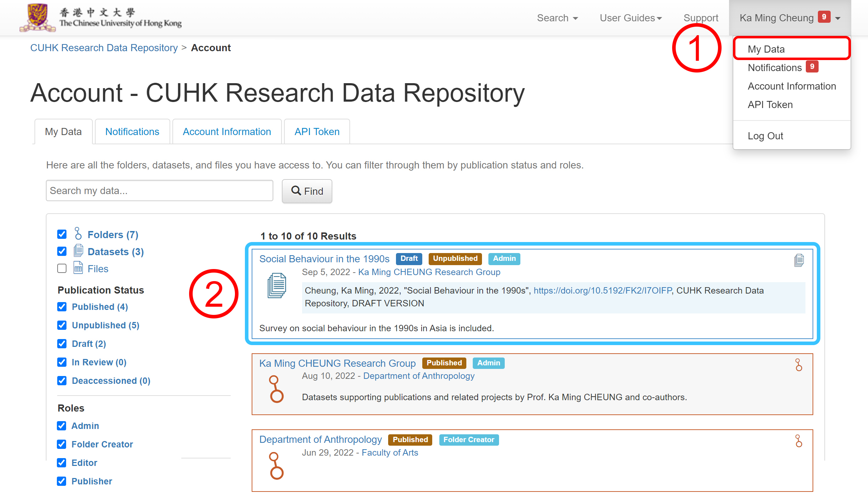This screenshot has height=494, width=868.
Task: Uncheck the Folders (7) checkbox
Action: pyautogui.click(x=62, y=234)
